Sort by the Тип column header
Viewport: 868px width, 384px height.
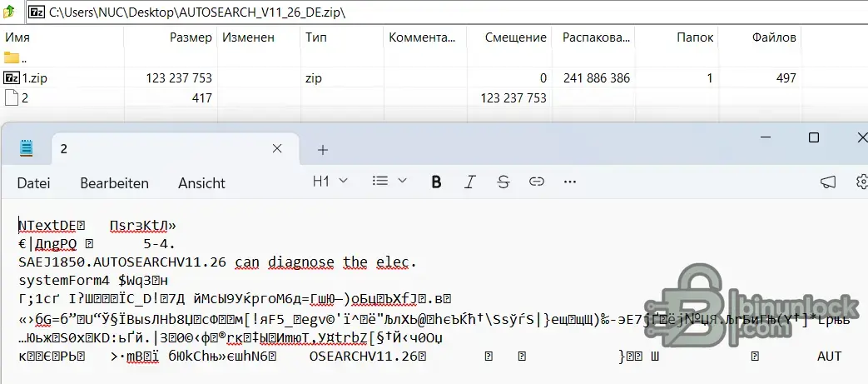(342, 37)
